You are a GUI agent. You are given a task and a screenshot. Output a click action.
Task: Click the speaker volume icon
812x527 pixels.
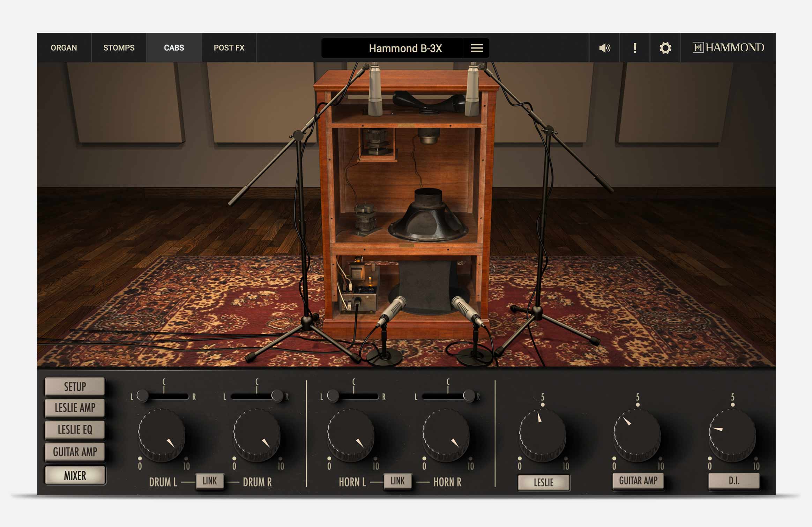604,48
